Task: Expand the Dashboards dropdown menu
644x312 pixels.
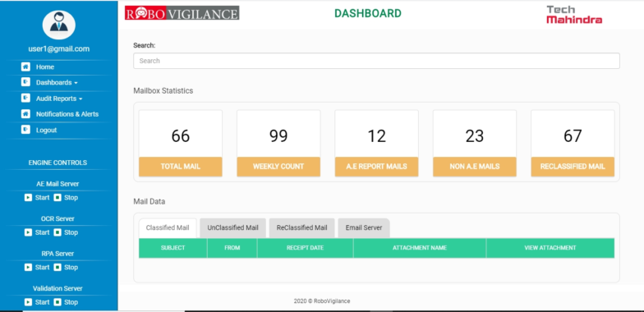Action: click(x=57, y=82)
